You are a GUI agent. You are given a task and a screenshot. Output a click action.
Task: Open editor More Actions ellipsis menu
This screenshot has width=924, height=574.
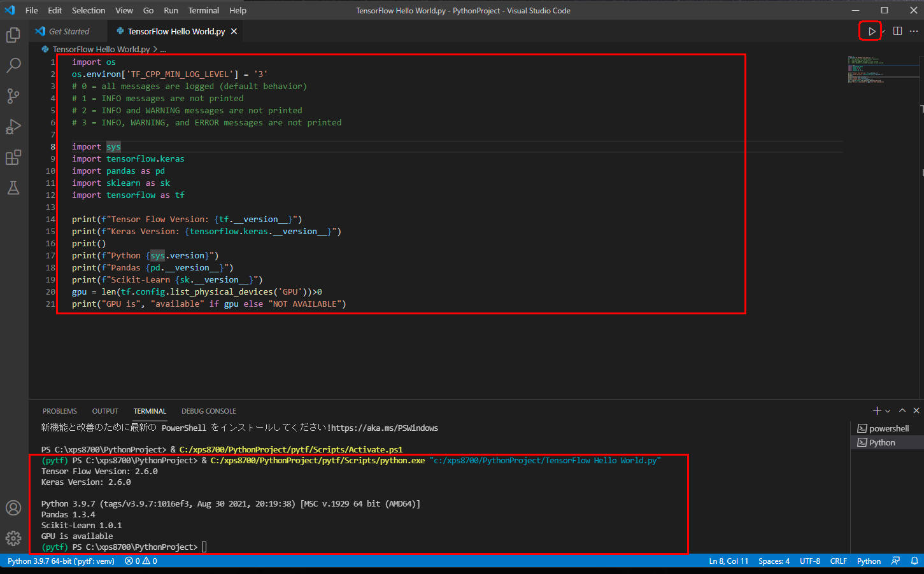pos(914,31)
